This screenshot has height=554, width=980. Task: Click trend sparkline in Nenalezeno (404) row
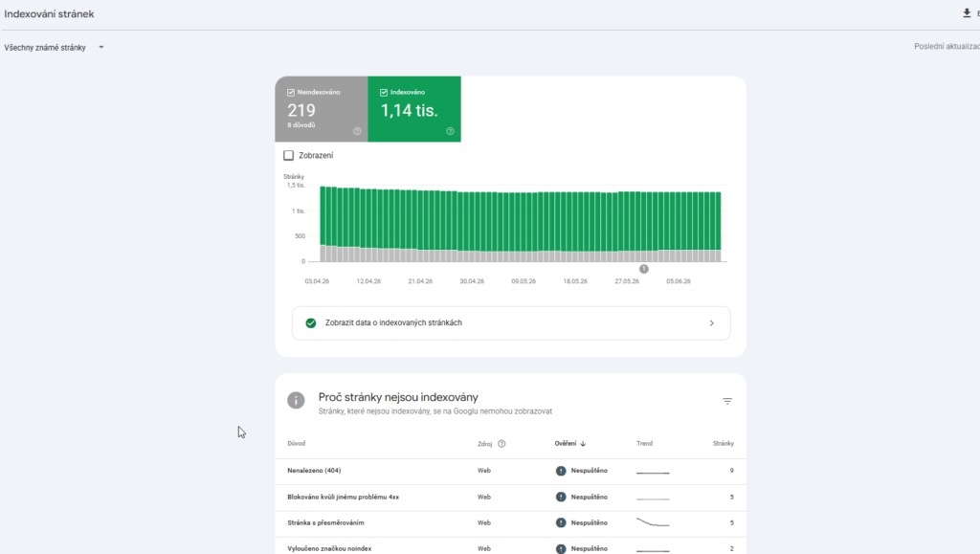click(653, 472)
